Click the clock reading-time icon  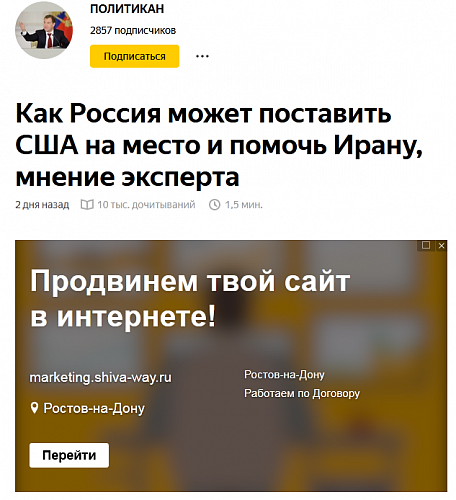[x=215, y=204]
